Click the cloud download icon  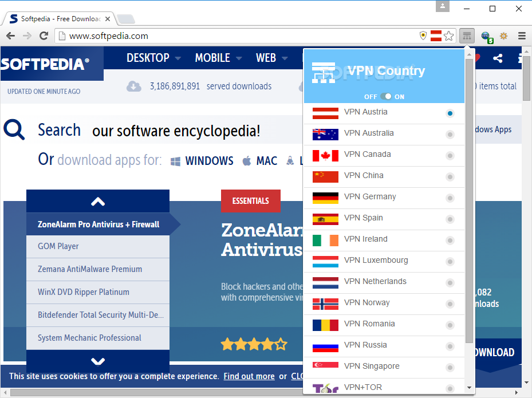coord(134,86)
